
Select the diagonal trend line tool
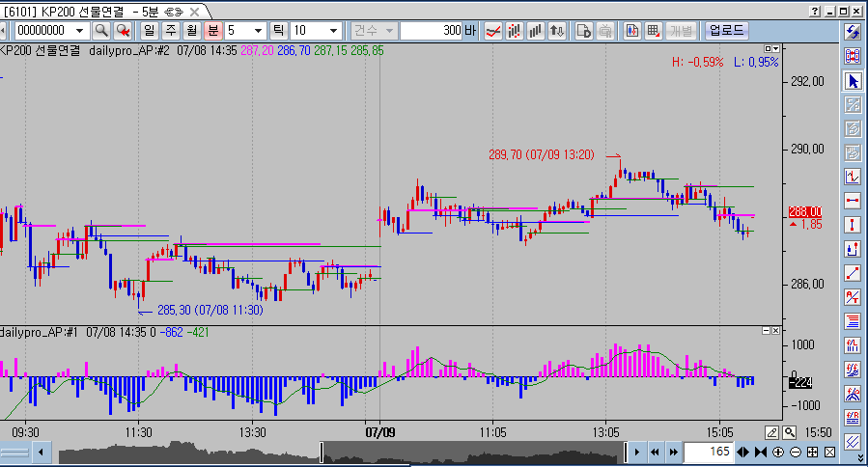click(853, 273)
